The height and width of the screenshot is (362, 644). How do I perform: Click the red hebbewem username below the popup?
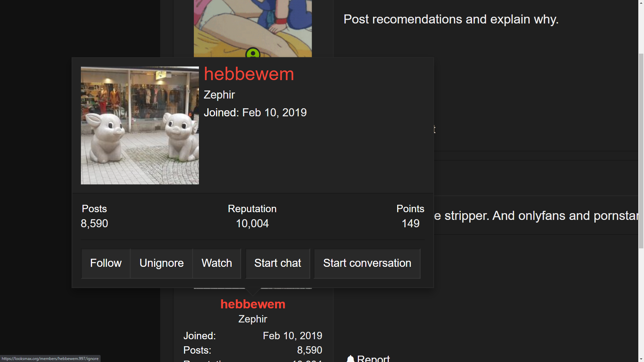253,304
